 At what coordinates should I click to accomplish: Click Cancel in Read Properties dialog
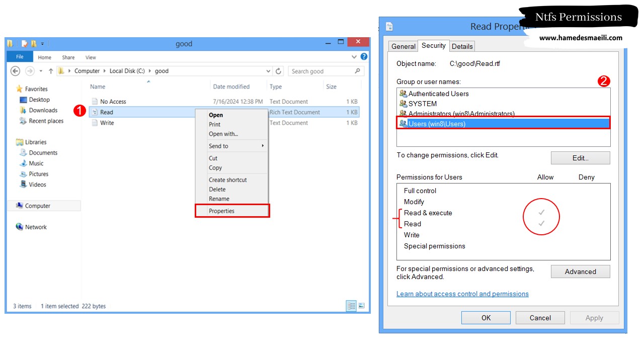(540, 318)
